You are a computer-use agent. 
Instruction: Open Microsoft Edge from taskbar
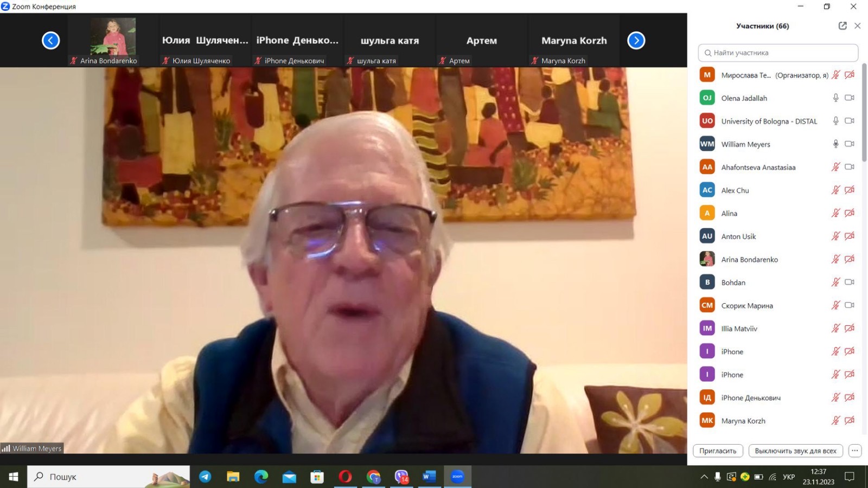[261, 477]
